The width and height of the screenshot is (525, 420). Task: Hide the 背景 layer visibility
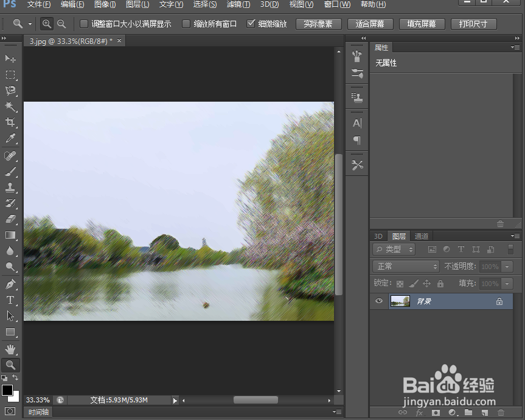point(378,301)
